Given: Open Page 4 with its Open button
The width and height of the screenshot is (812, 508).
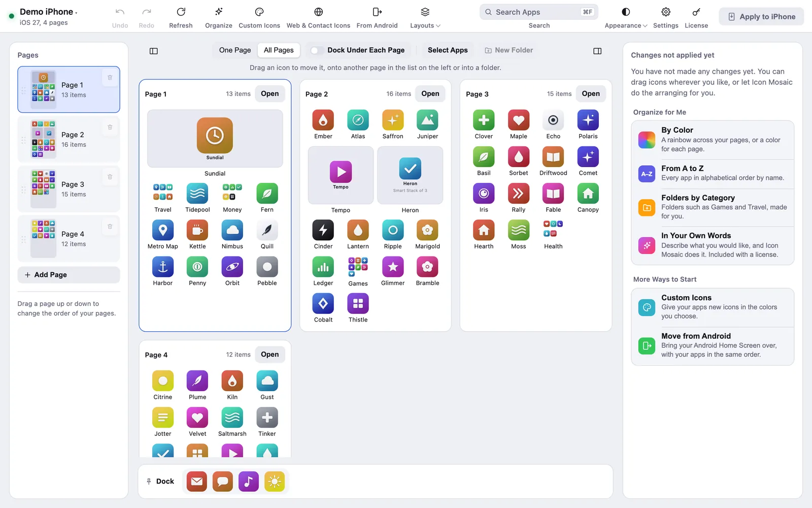Looking at the screenshot, I should tap(270, 355).
